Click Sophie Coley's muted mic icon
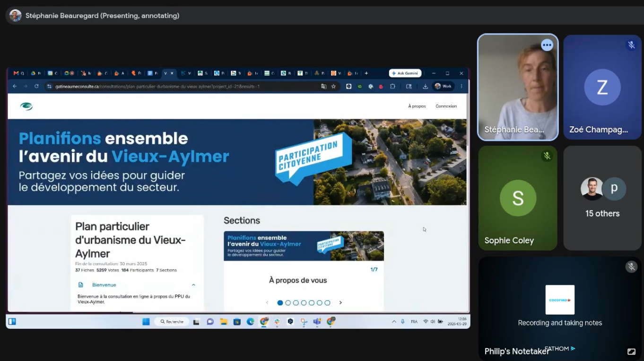The height and width of the screenshot is (361, 644). click(x=547, y=156)
